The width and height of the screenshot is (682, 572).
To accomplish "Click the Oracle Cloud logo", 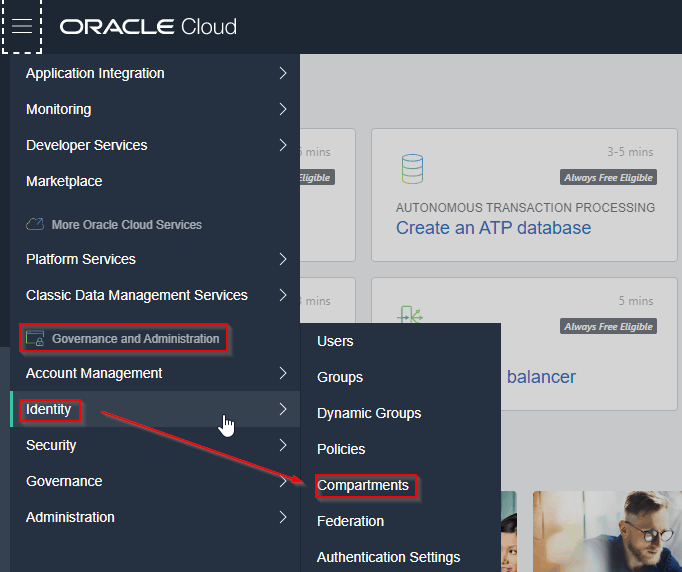I will (x=148, y=26).
